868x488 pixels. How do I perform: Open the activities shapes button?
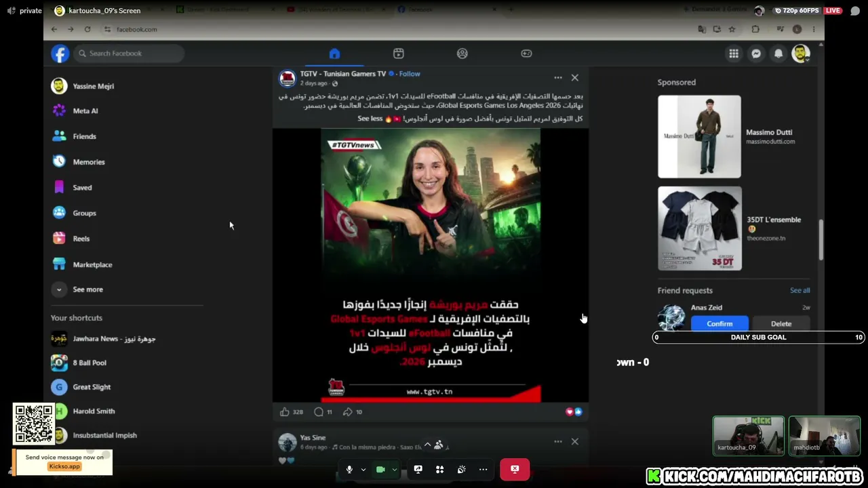tap(439, 469)
